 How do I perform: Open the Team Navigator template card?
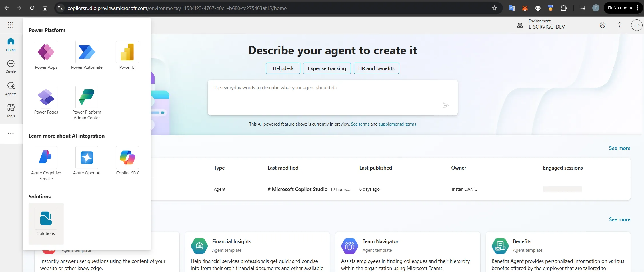coord(408,252)
